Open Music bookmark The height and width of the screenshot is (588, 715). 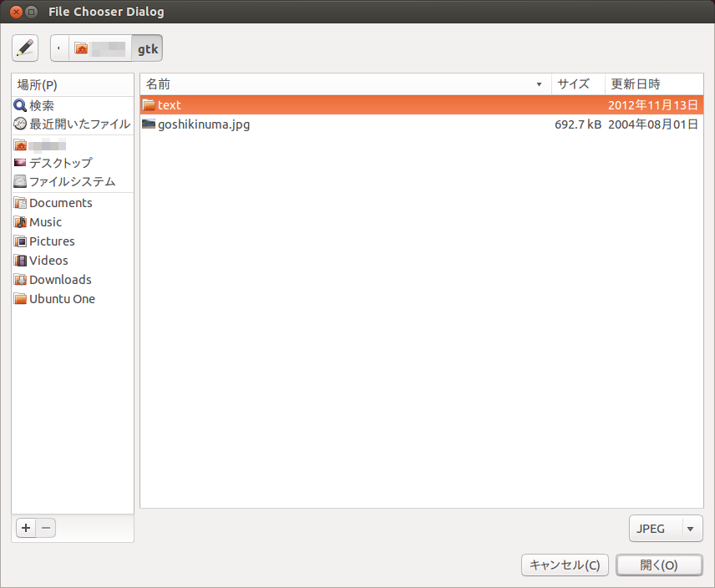point(45,222)
